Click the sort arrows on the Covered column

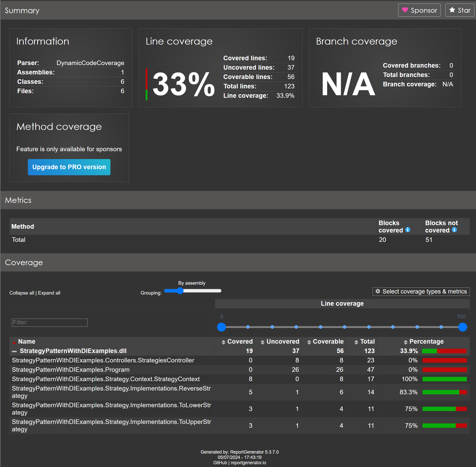point(223,342)
